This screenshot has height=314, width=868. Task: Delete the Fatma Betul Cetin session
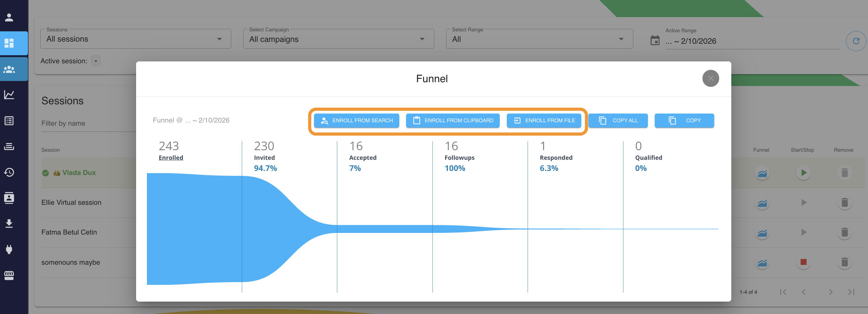click(844, 232)
